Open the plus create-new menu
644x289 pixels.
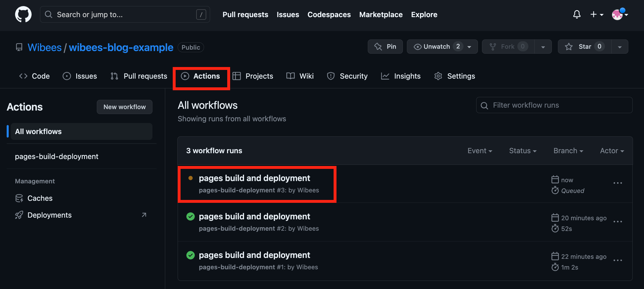[597, 15]
